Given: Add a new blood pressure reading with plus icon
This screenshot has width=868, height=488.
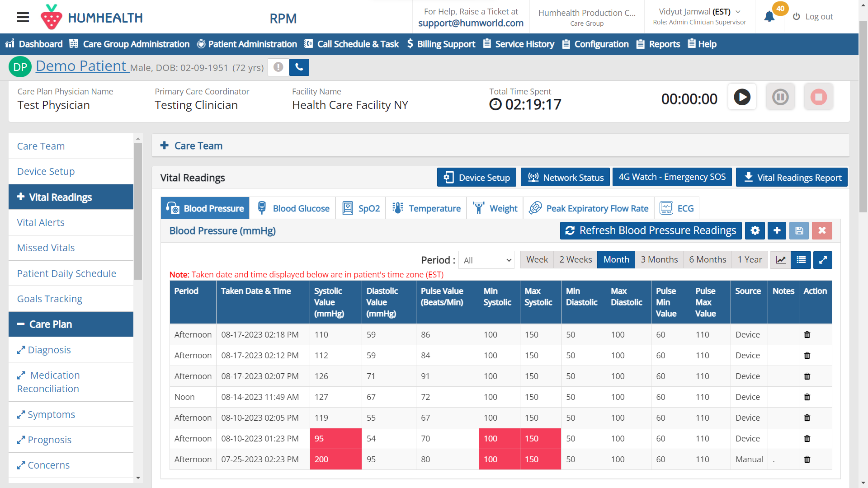Looking at the screenshot, I should pos(777,230).
